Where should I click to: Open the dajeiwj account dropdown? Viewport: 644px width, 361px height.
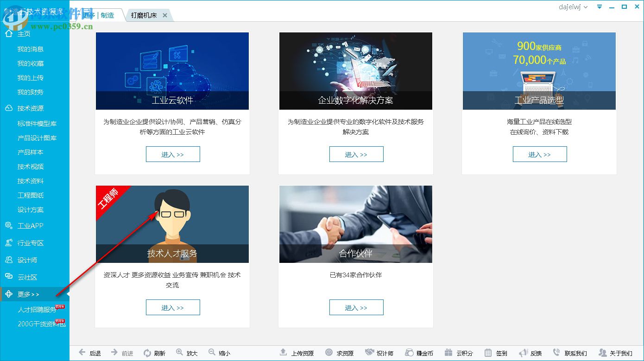[573, 6]
